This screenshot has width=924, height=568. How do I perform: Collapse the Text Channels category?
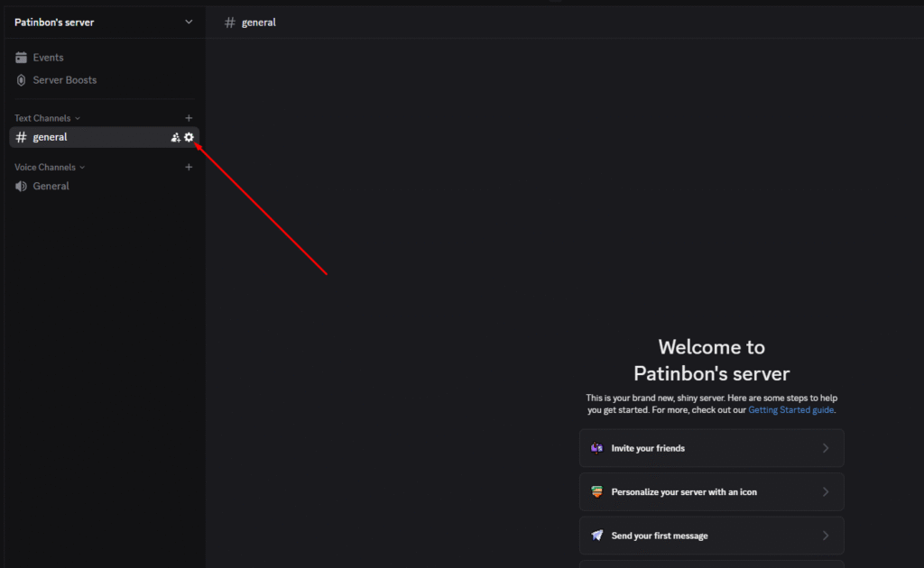(x=47, y=118)
